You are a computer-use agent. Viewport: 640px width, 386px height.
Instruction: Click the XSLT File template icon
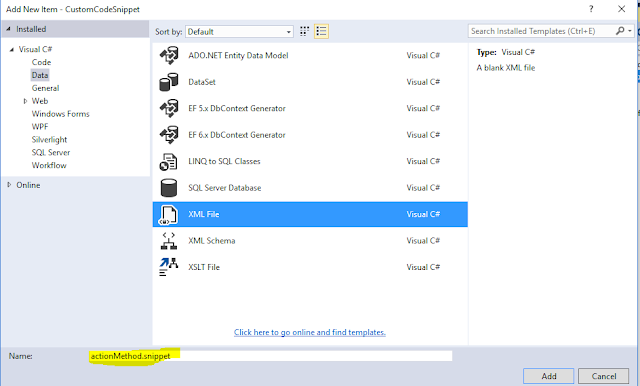(169, 267)
